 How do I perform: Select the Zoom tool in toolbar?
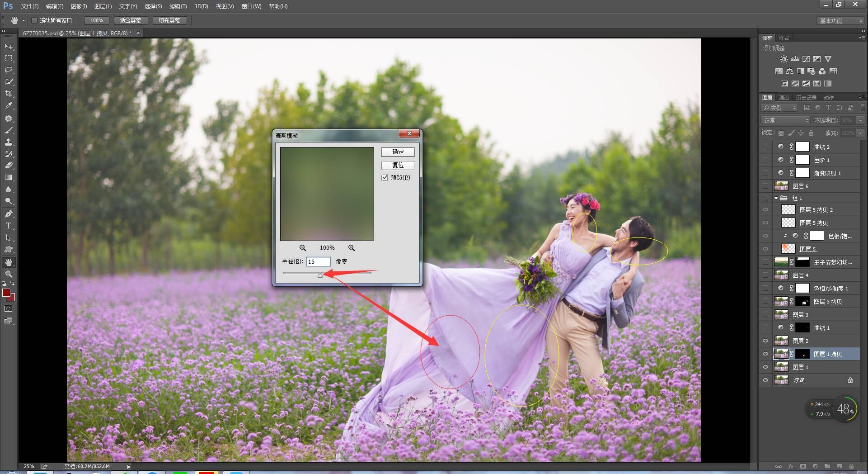click(x=9, y=274)
